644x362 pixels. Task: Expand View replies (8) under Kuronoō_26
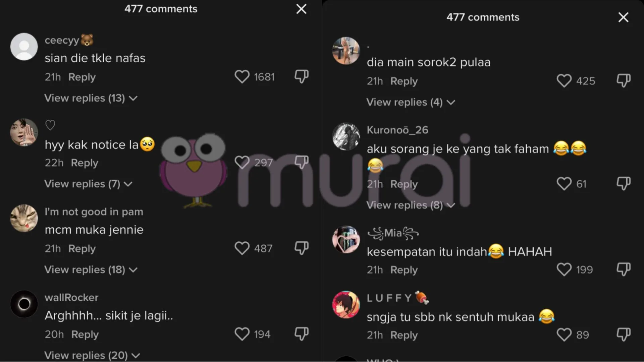[x=411, y=205]
